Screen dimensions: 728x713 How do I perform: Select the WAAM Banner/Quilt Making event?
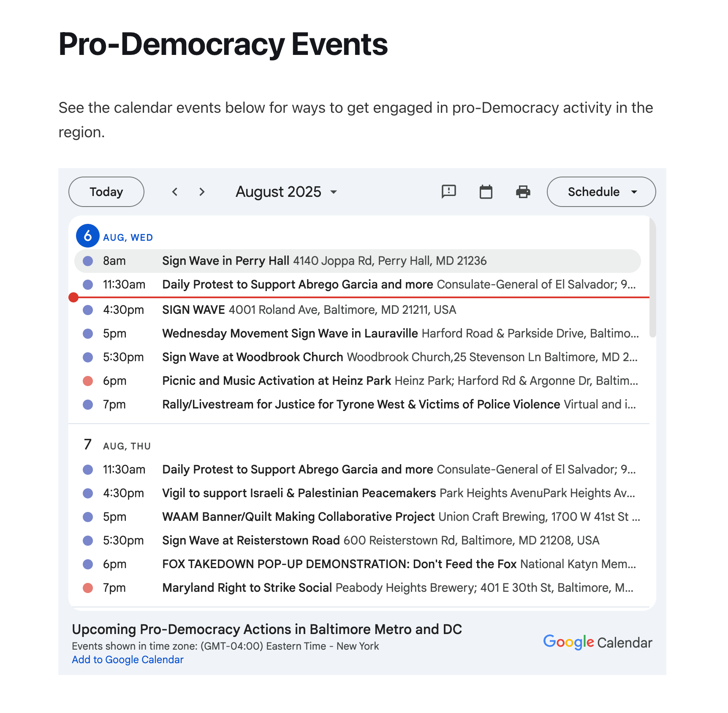(298, 517)
